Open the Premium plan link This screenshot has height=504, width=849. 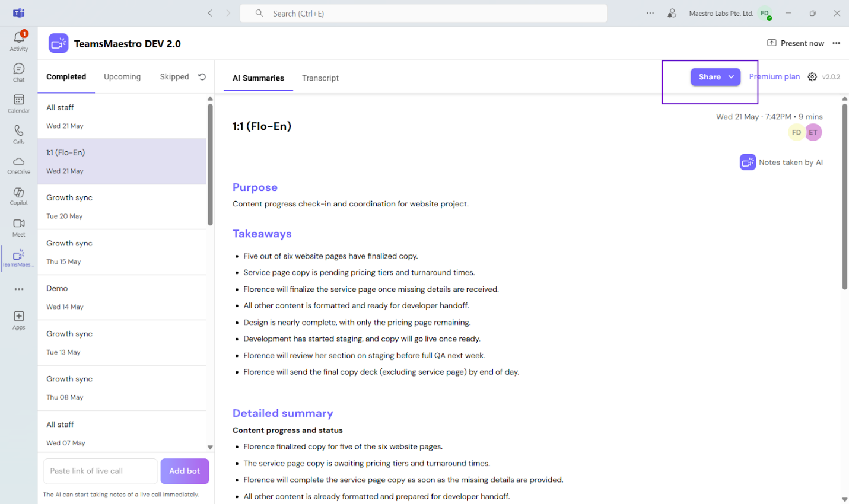[x=774, y=76]
